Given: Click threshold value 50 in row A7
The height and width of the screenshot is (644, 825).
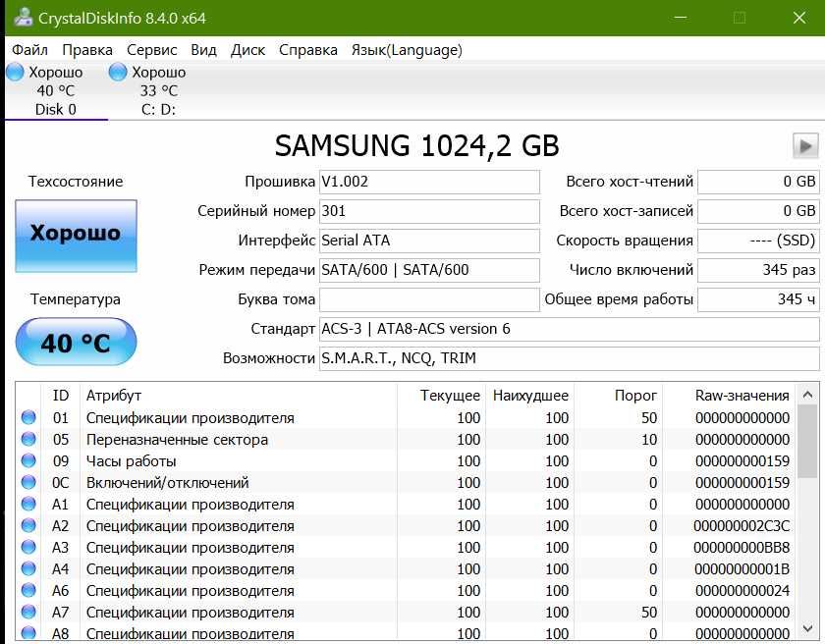Looking at the screenshot, I should pyautogui.click(x=649, y=612).
